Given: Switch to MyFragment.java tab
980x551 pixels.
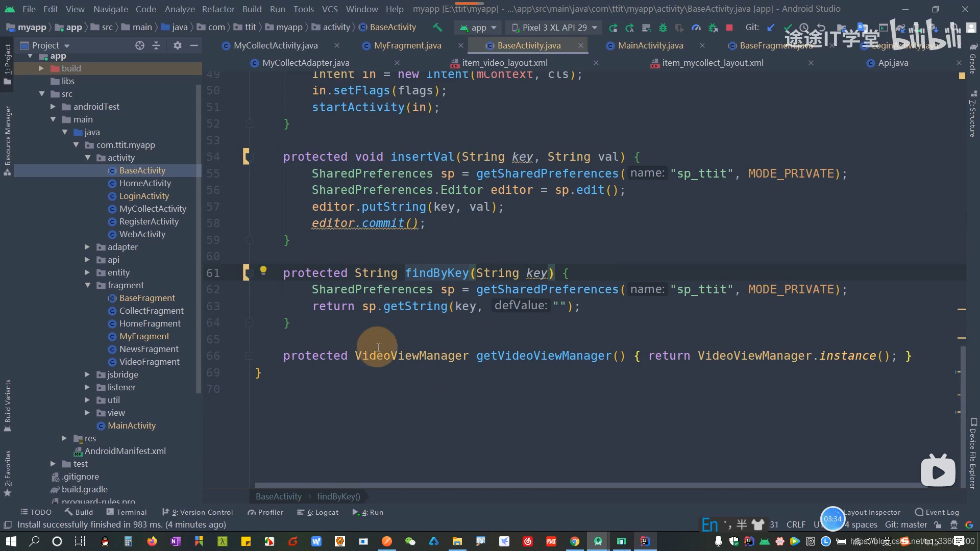Looking at the screenshot, I should point(407,45).
